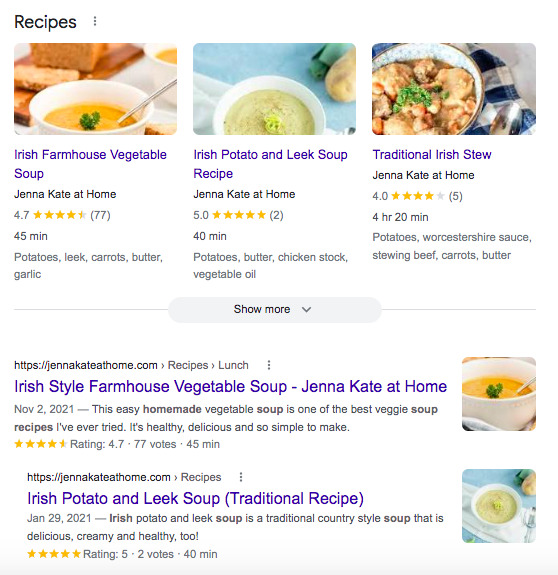Click jennakateathome.com Recipes breadcrumb of second result
Screen dimensions: 558x575
coord(124,477)
